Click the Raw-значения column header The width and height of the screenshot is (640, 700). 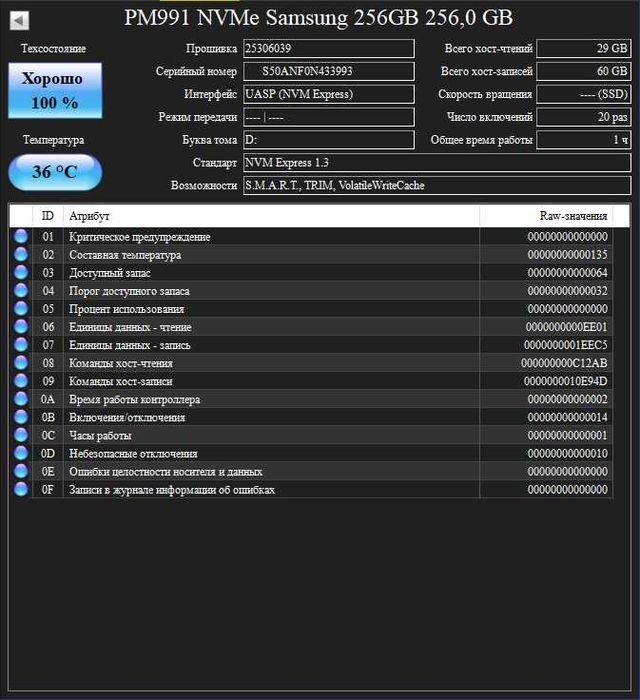(x=546, y=216)
